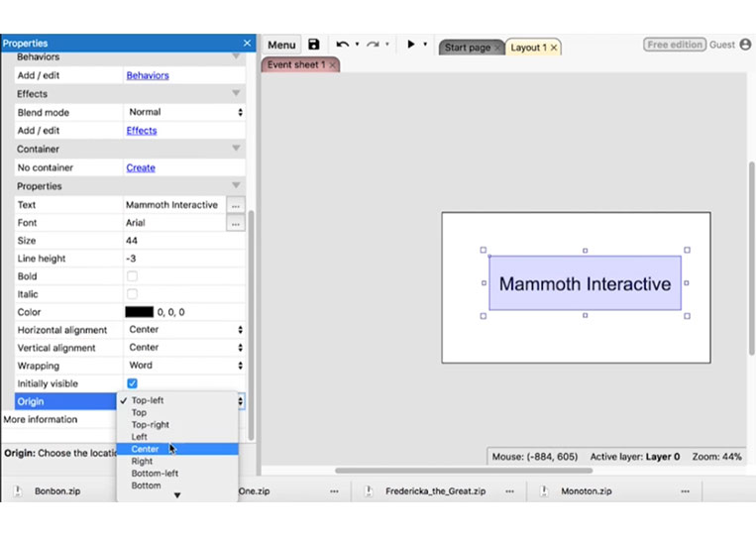Open the Preview options dropdown arrow
Image resolution: width=756 pixels, height=536 pixels.
pyautogui.click(x=425, y=44)
